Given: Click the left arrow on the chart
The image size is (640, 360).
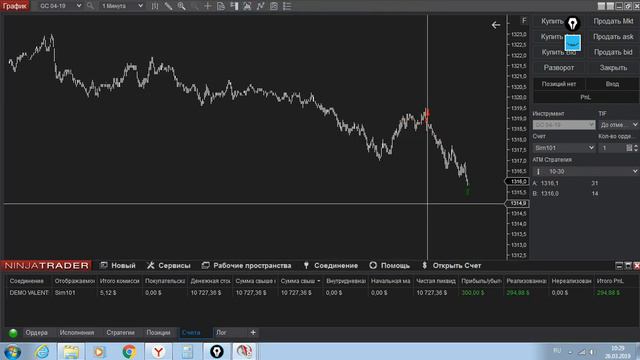Looking at the screenshot, I should pyautogui.click(x=496, y=25).
